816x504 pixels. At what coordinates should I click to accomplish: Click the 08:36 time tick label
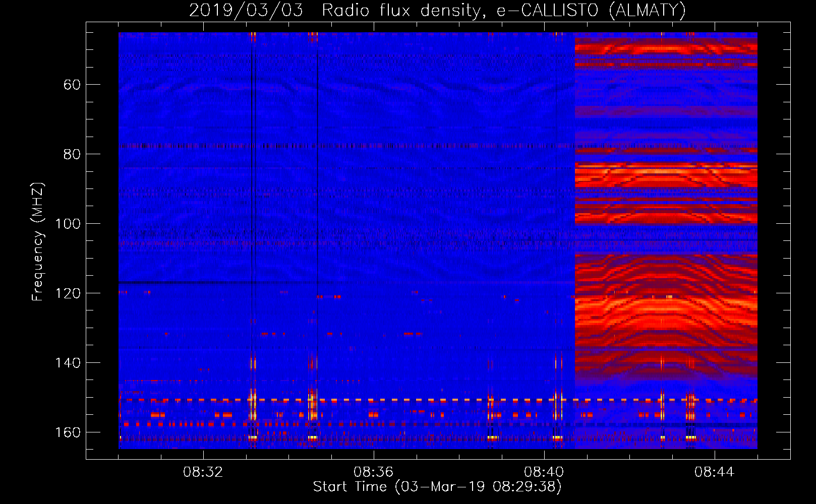(x=373, y=472)
